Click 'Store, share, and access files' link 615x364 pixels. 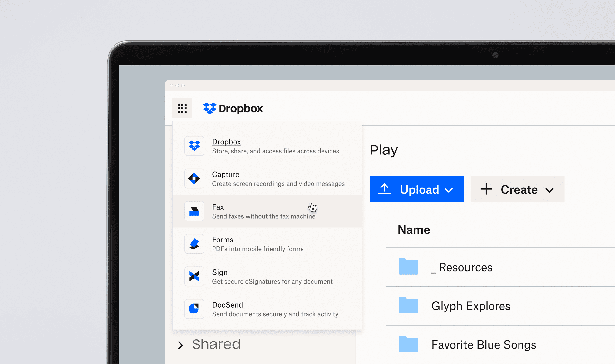point(275,151)
